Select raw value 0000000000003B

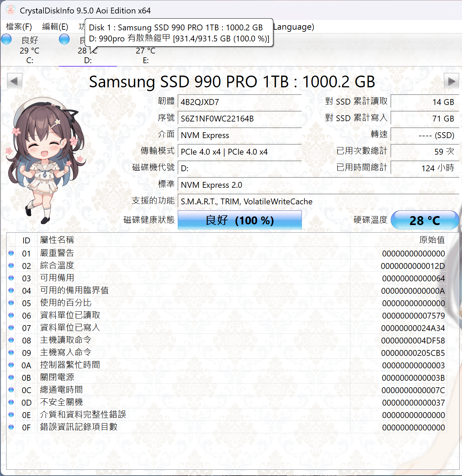point(414,378)
